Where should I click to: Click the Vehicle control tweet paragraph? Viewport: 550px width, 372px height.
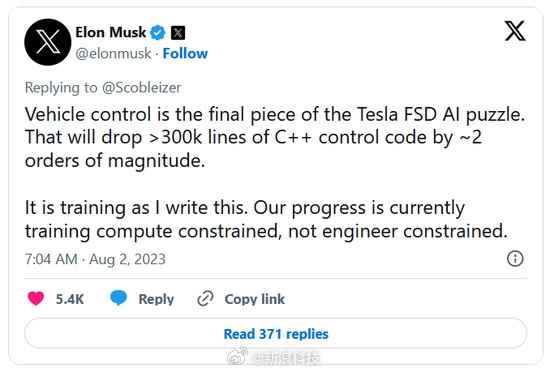point(275,137)
